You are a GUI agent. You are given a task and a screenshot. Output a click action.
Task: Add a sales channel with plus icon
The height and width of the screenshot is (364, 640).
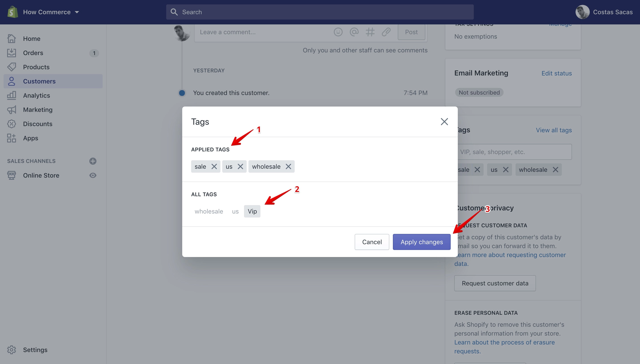tap(93, 161)
